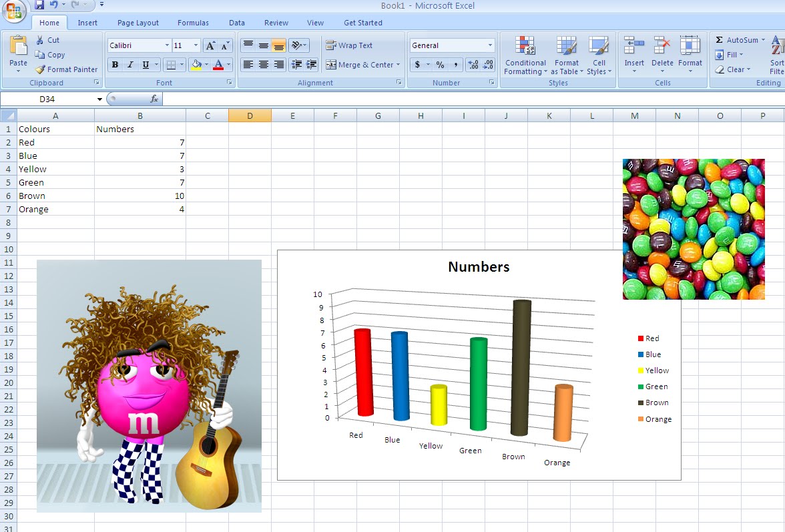Screen dimensions: 785x532
Task: Toggle Italic formatting
Action: pos(130,65)
